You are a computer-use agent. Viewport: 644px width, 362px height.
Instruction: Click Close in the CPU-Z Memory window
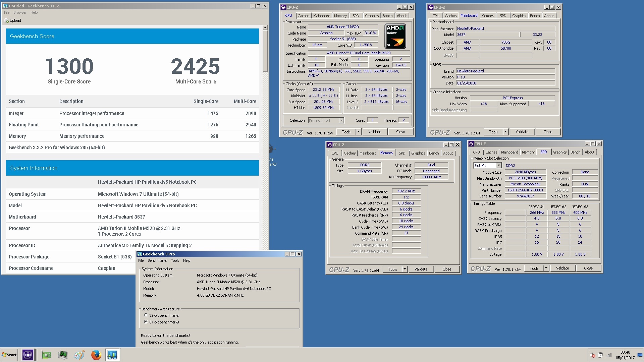[x=447, y=269]
